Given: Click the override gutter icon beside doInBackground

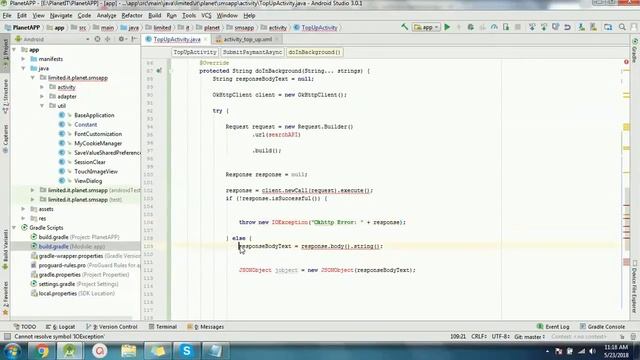Looking at the screenshot, I should pos(159,71).
